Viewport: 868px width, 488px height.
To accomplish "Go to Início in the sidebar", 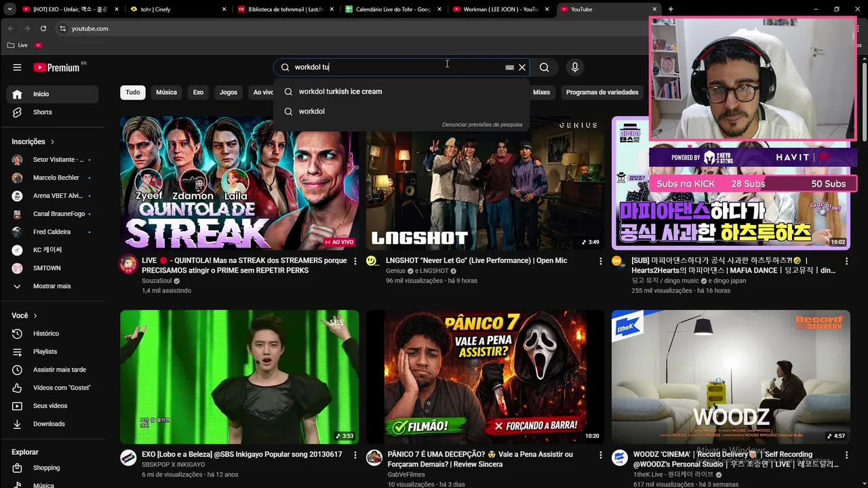I will (52, 94).
